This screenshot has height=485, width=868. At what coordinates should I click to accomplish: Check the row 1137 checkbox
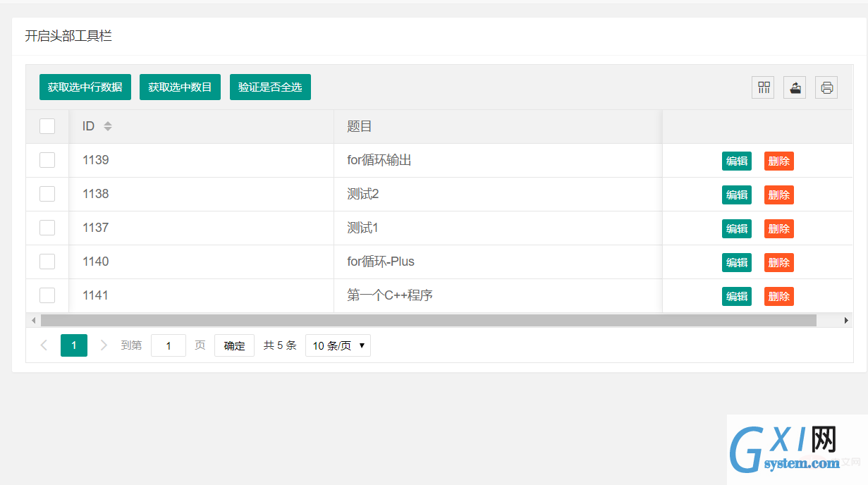[47, 228]
